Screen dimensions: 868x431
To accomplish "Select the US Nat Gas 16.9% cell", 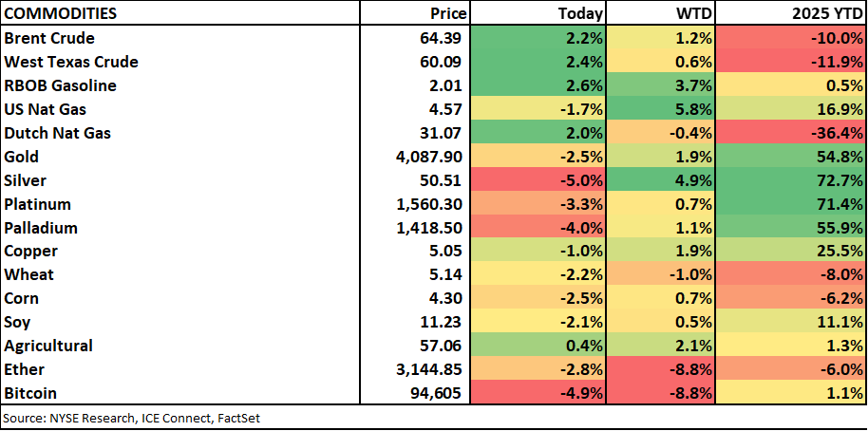I will point(792,109).
